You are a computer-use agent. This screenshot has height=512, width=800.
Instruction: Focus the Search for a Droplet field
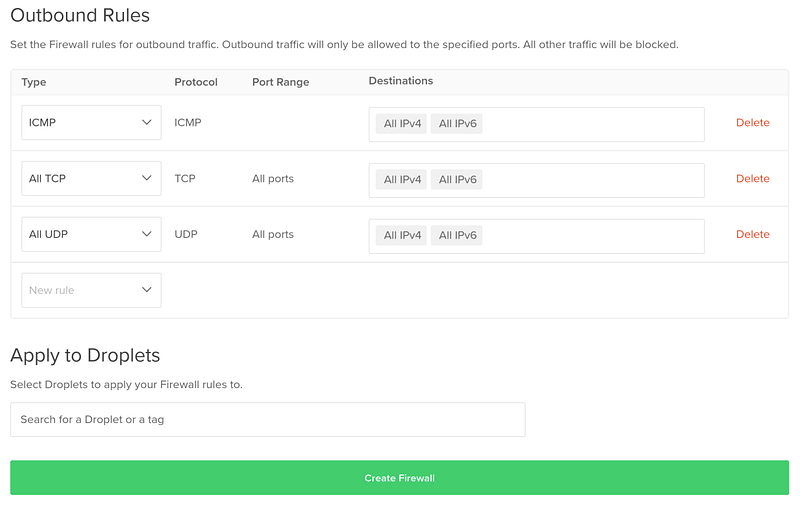(x=267, y=420)
